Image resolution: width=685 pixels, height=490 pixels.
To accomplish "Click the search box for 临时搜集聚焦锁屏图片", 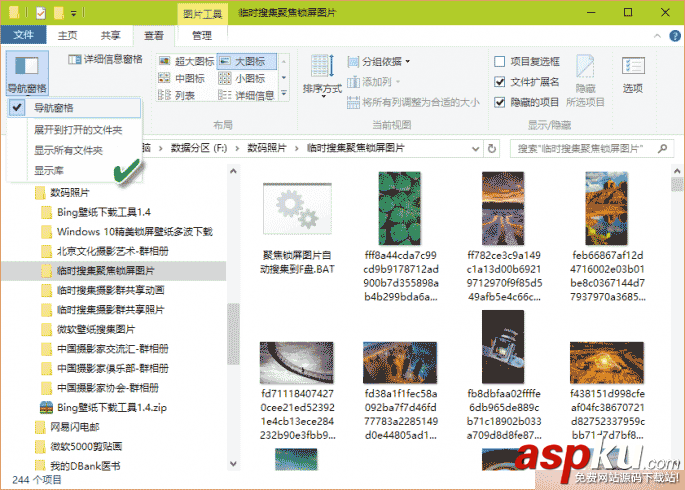I will [592, 149].
